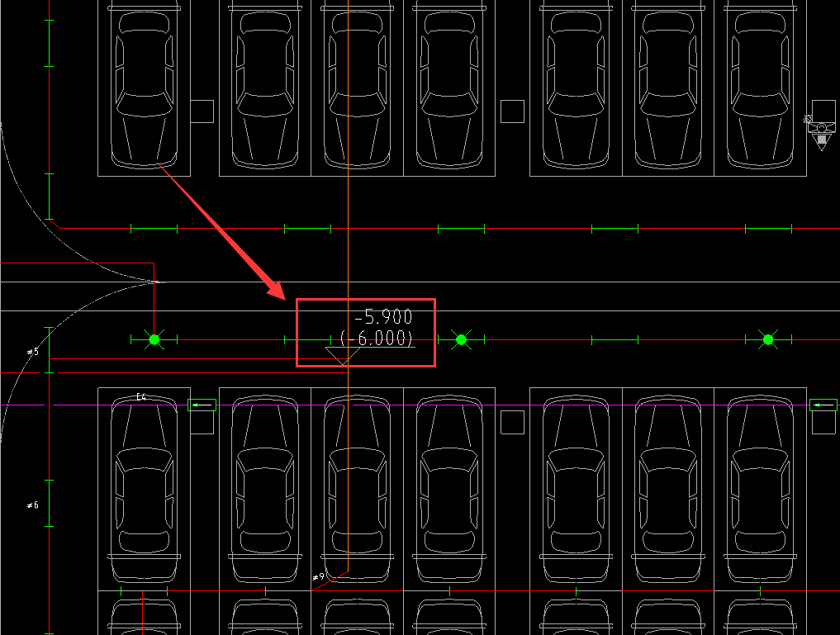Pick the green starburst light under the red vertical wire

pos(154,339)
